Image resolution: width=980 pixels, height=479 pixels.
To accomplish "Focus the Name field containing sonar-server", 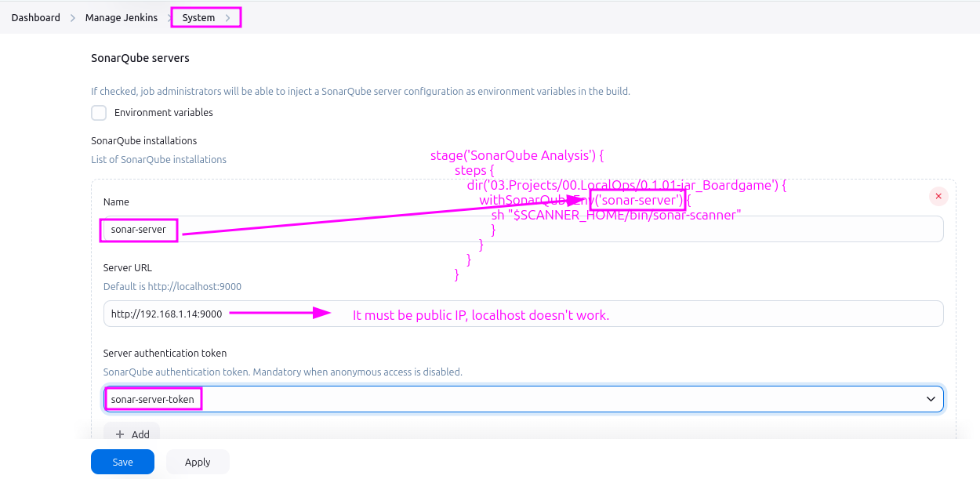I will pyautogui.click(x=549, y=230).
